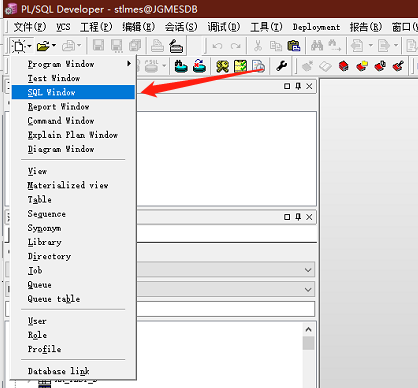Open dropdown arrow beside Open folder icon
418x388 pixels.
pyautogui.click(x=54, y=45)
